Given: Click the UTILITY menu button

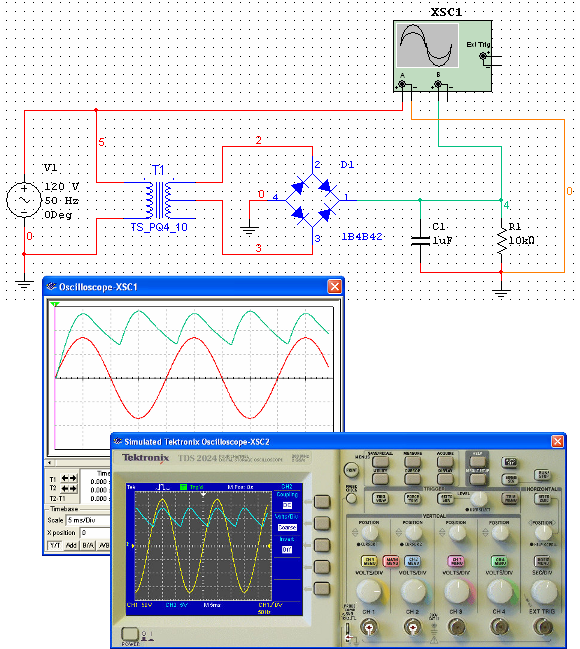Looking at the screenshot, I should click(380, 479).
